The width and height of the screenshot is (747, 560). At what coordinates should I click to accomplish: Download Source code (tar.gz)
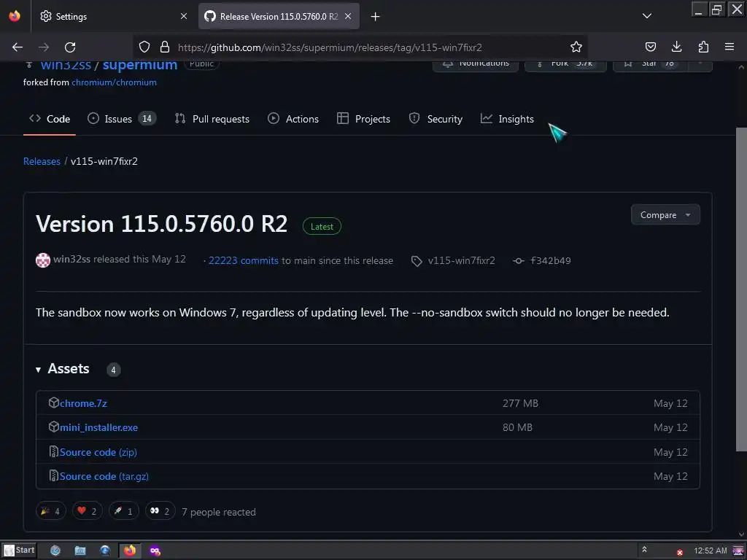(x=104, y=477)
